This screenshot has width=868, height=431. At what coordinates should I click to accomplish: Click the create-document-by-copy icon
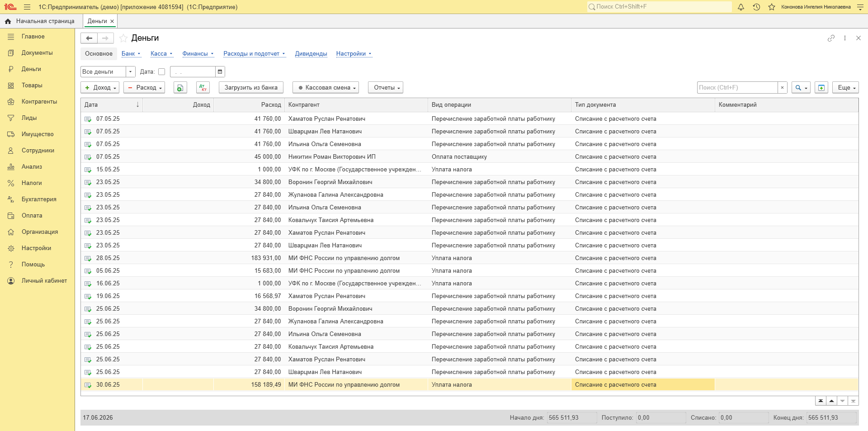180,88
